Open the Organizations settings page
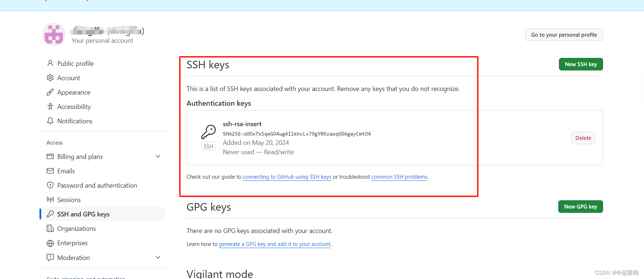Image resolution: width=644 pixels, height=279 pixels. (x=76, y=229)
